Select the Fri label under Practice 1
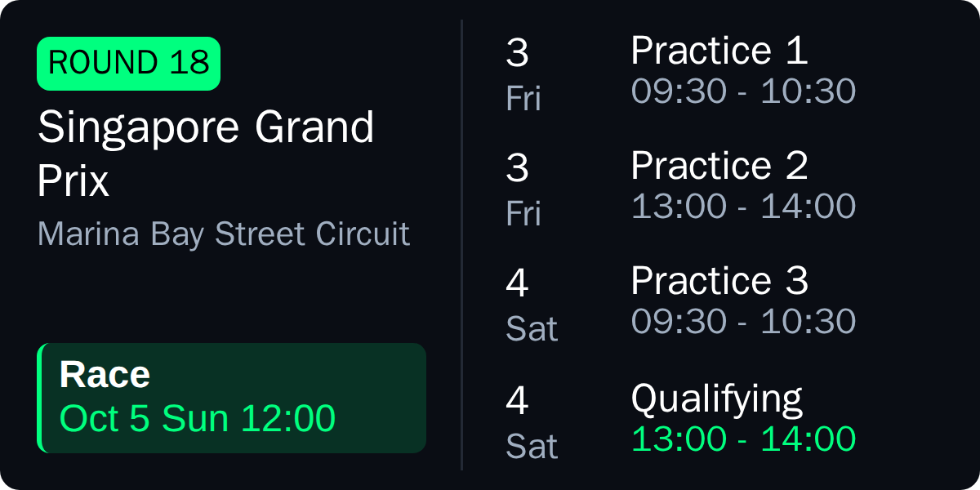 point(523,99)
